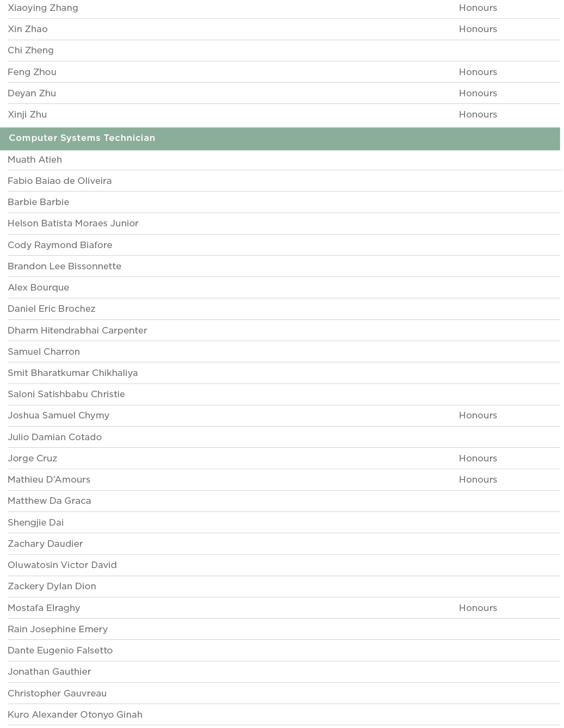The image size is (564, 728).
Task: Select Smit Bharatkumar Chikhaliya name
Action: pyautogui.click(x=72, y=373)
